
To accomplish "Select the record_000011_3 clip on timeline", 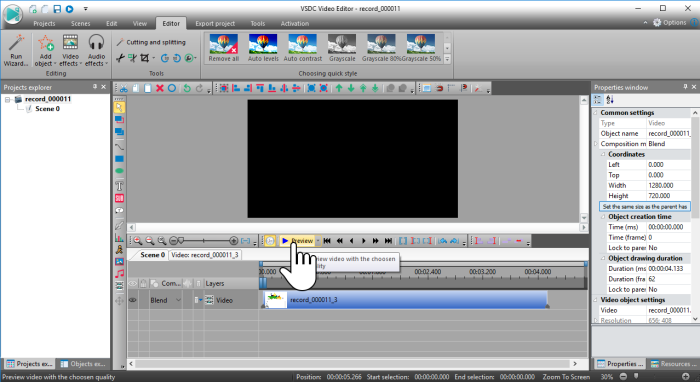I will pos(405,300).
